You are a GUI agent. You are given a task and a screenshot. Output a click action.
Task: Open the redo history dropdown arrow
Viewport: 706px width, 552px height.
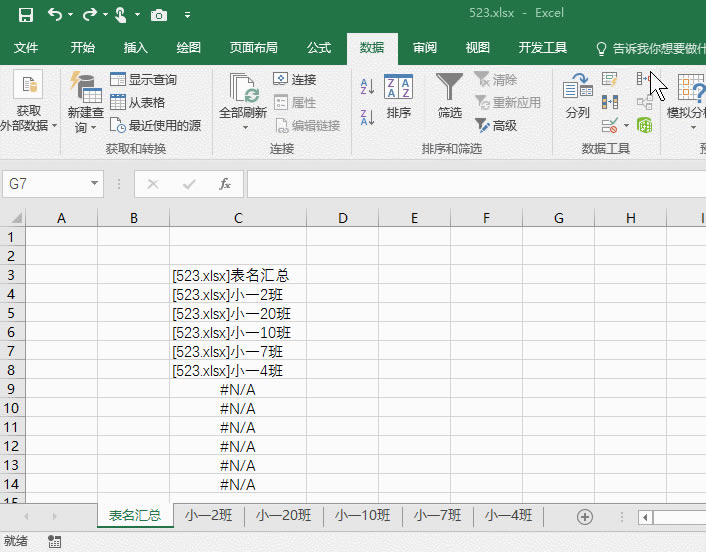click(105, 15)
